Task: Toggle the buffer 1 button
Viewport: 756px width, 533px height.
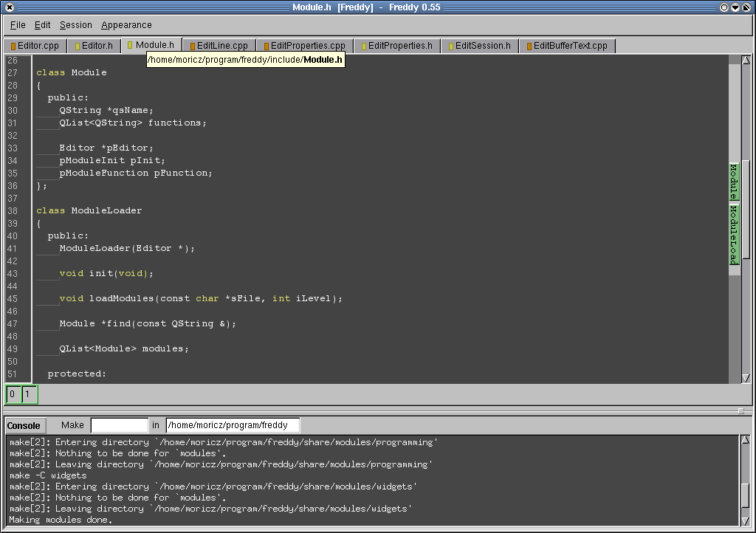Action: tap(29, 394)
